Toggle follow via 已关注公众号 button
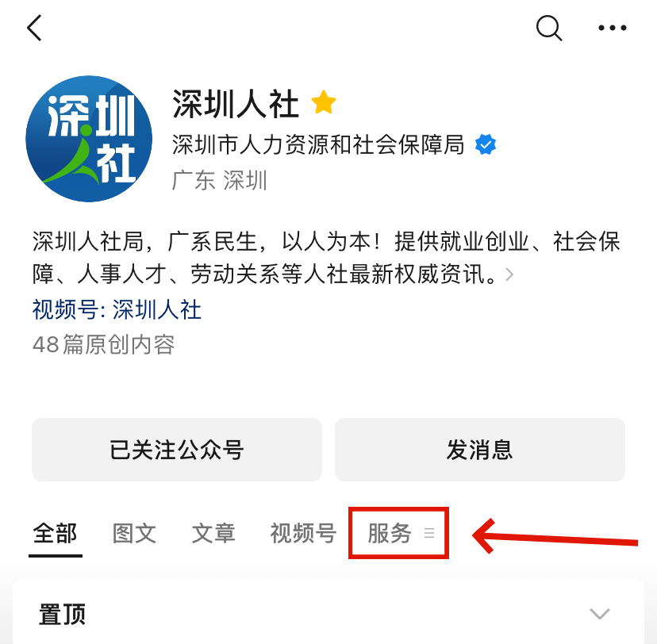657x644 pixels. [177, 449]
